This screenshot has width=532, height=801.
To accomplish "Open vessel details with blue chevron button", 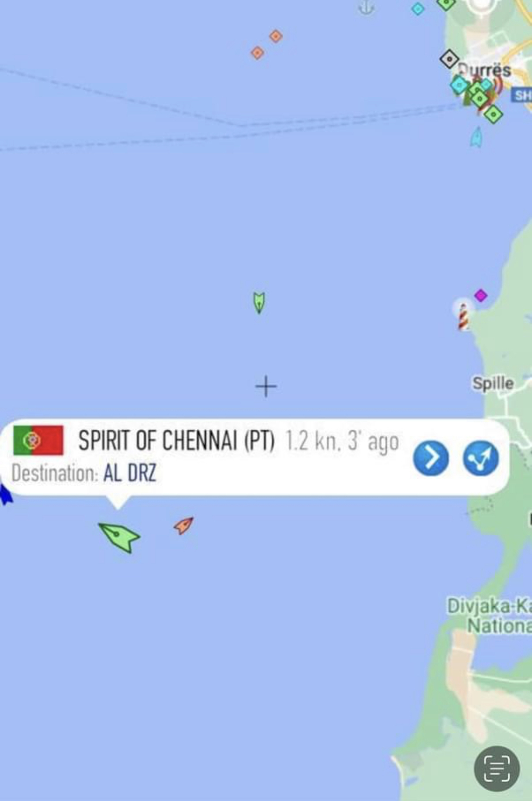I will (431, 458).
